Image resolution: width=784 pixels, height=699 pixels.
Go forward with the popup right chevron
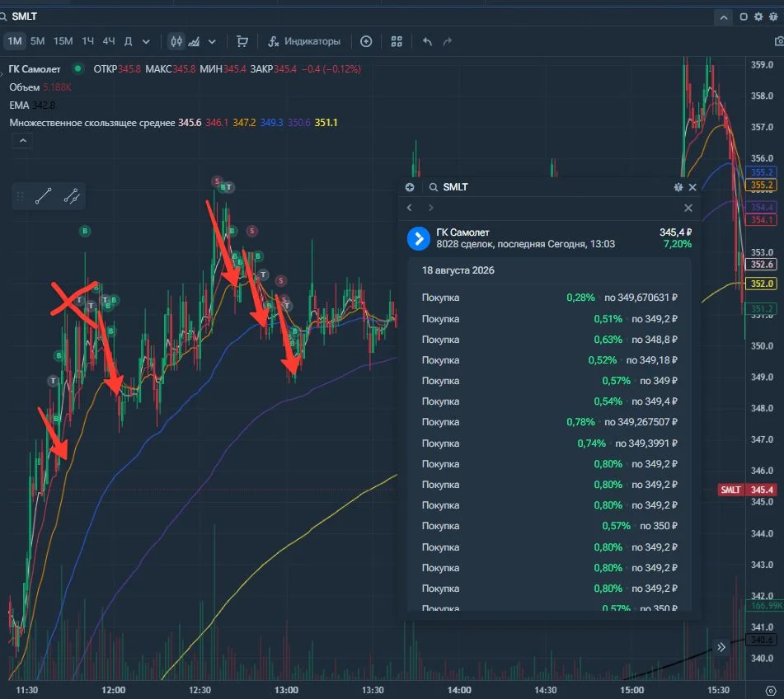430,208
